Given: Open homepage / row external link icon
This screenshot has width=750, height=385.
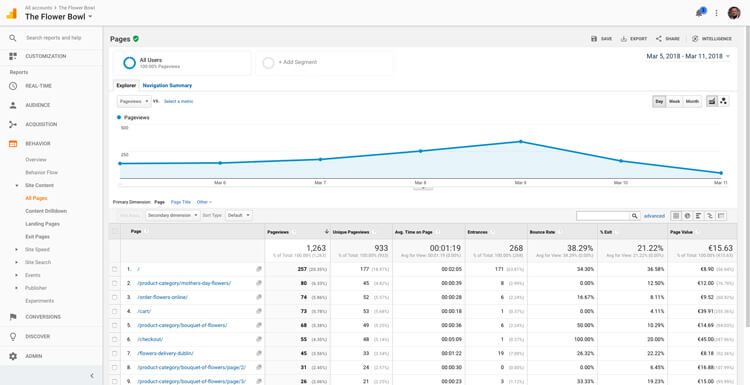Looking at the screenshot, I should coord(259,269).
